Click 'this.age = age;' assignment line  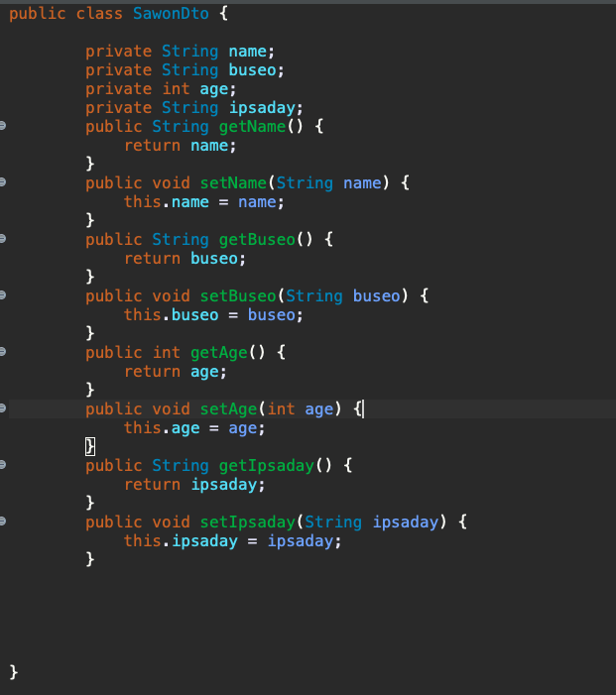click(194, 428)
